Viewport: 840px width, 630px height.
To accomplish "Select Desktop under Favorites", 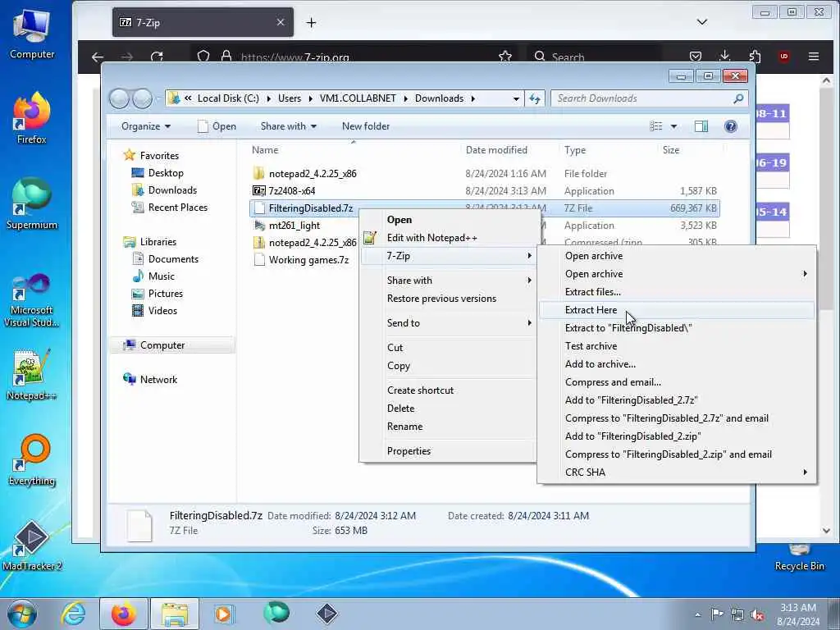I will click(x=166, y=173).
